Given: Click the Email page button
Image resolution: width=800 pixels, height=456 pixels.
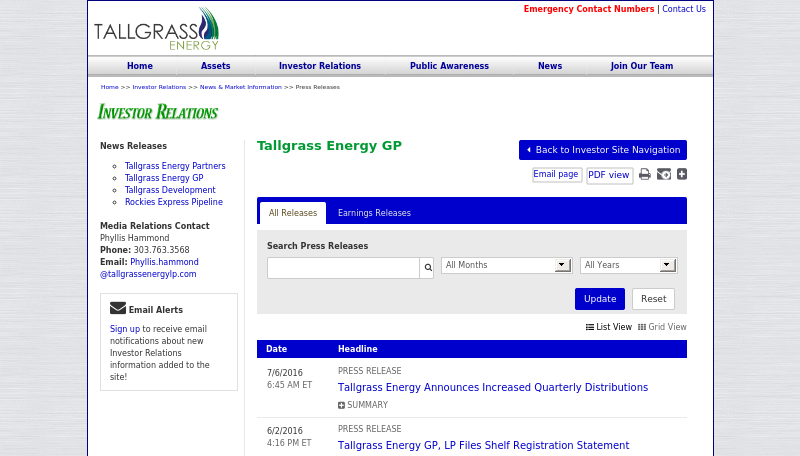Looking at the screenshot, I should [x=557, y=174].
